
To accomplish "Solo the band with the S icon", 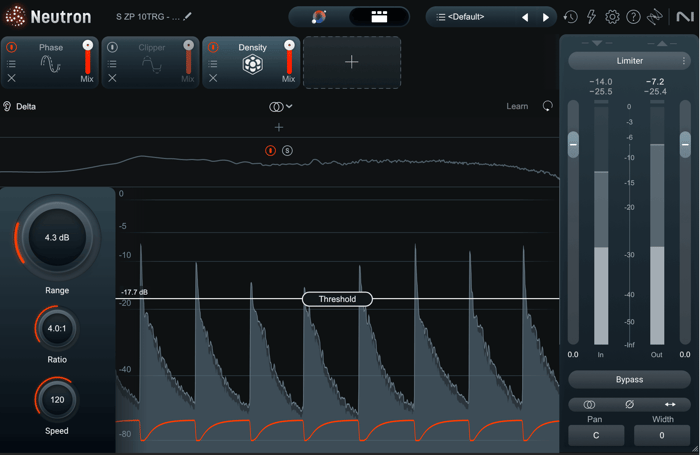I will click(288, 150).
